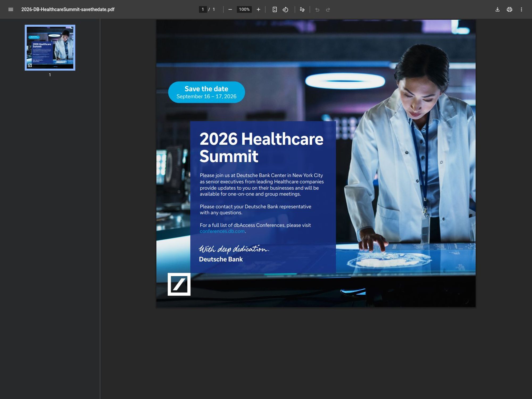
Task: Rotate the page counterclockwise
Action: coord(286,9)
